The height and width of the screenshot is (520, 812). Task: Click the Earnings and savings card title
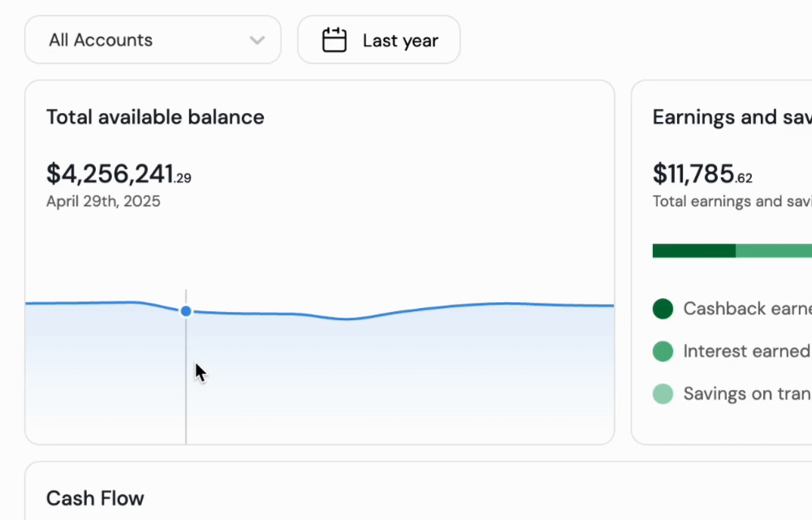coord(731,117)
